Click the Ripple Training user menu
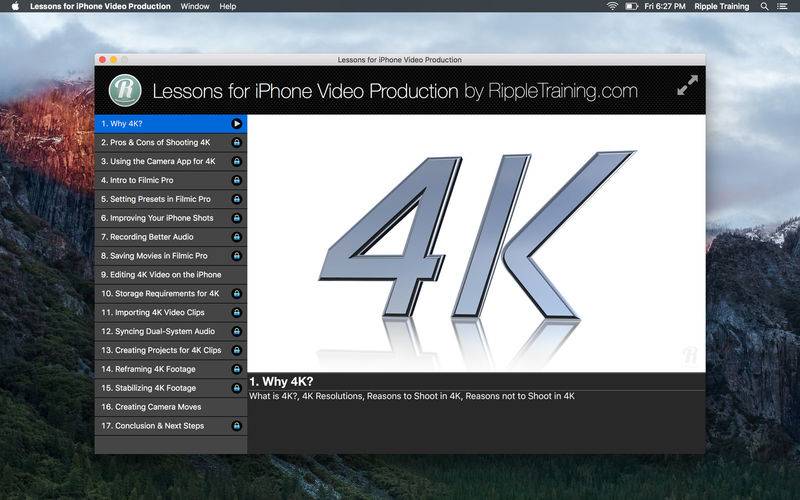Viewport: 800px width, 500px height. 721,6
